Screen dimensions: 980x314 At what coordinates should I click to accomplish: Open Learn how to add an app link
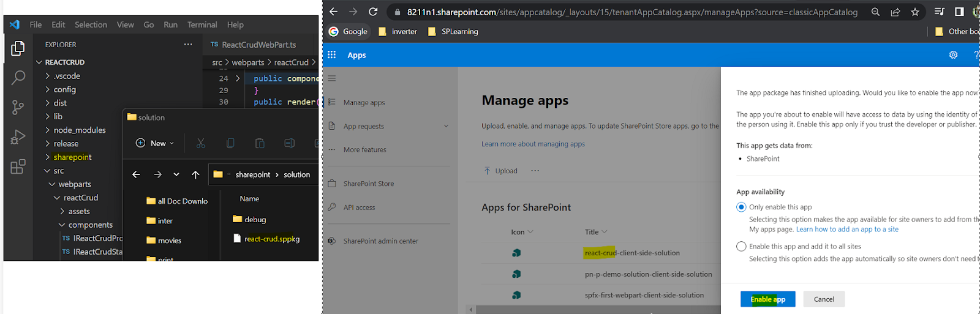tap(847, 230)
